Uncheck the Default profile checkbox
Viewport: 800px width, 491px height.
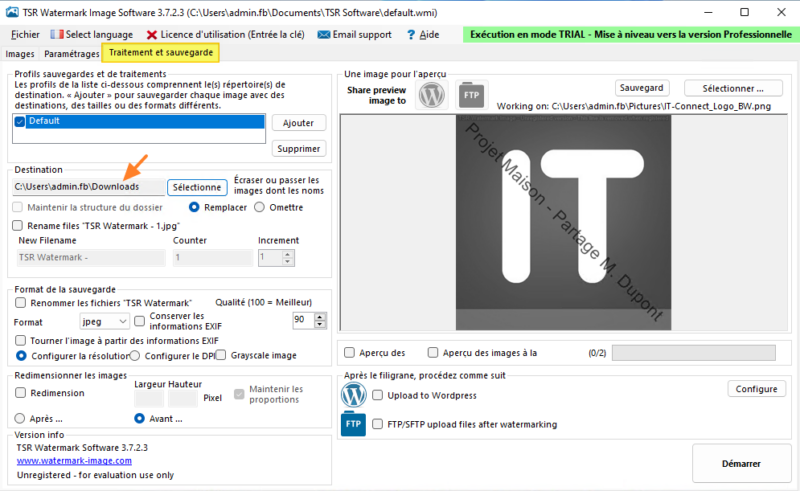coord(20,121)
